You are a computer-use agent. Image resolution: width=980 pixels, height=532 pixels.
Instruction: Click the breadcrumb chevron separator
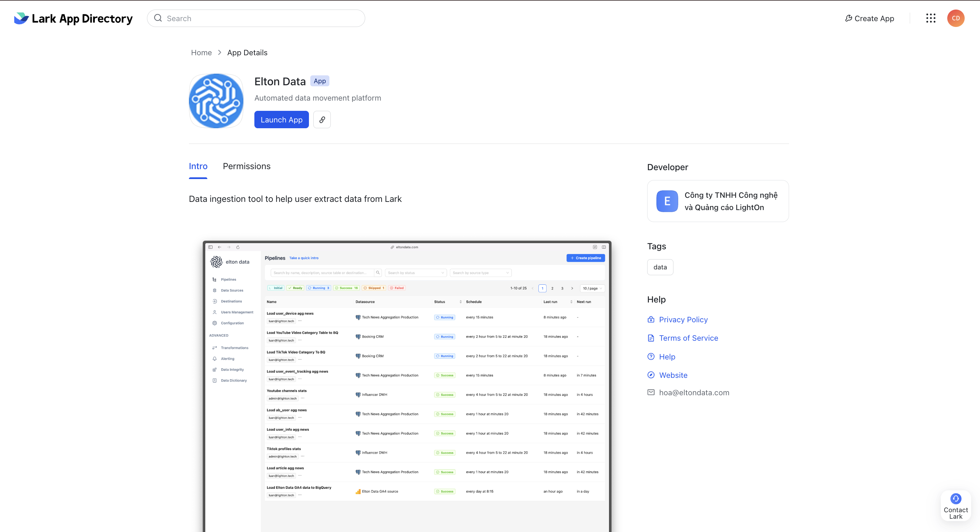220,53
